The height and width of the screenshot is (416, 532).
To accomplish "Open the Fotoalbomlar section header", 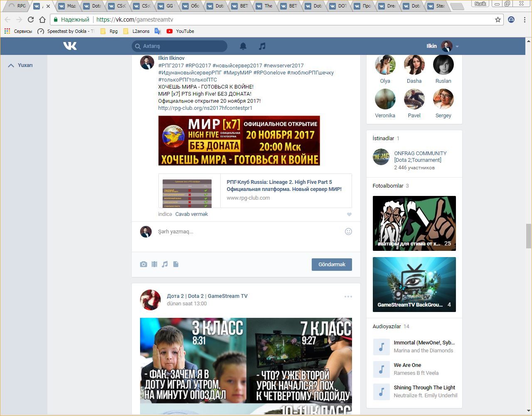I will point(388,186).
